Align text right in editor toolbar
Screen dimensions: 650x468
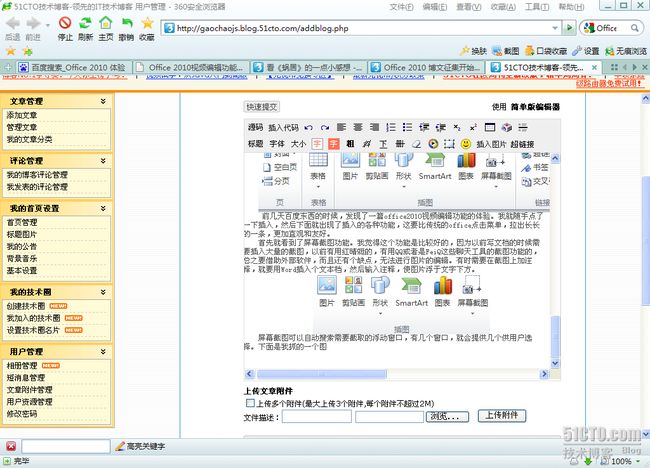[374, 127]
